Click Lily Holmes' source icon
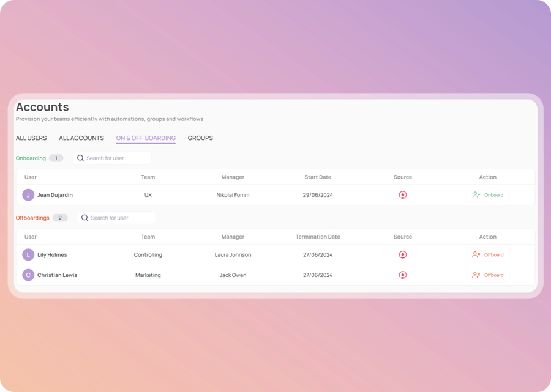 tap(402, 255)
